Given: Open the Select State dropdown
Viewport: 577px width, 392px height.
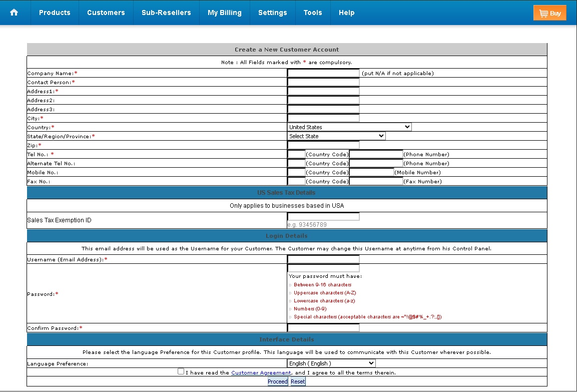Looking at the screenshot, I should tap(336, 136).
